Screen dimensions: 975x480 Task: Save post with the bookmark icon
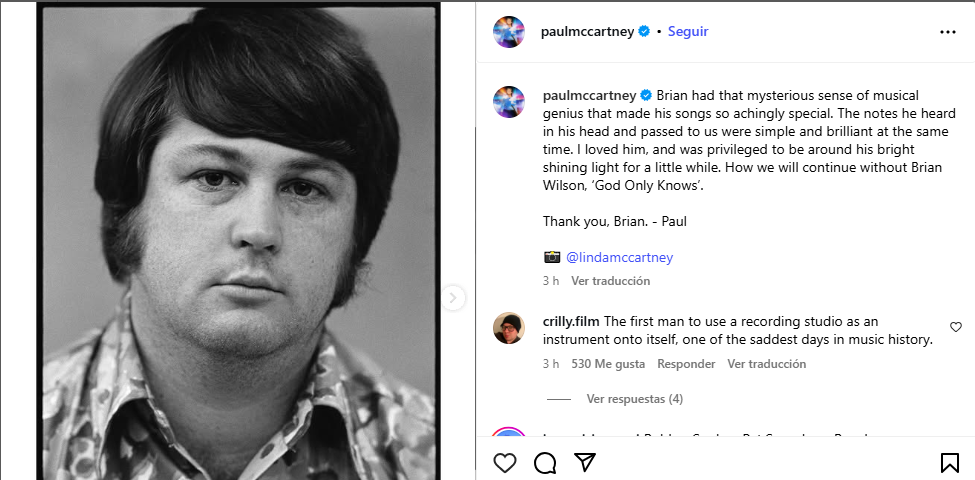949,463
